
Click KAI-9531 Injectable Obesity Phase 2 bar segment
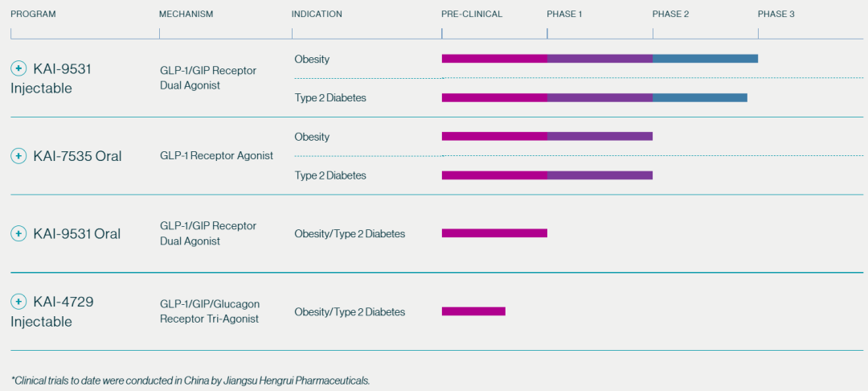pos(704,59)
